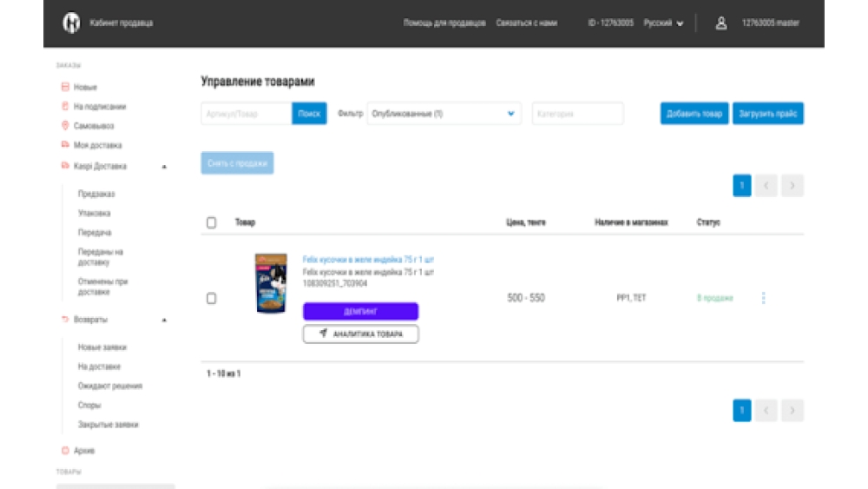Click page 1 button in top pagination
868x489 pixels.
click(742, 186)
